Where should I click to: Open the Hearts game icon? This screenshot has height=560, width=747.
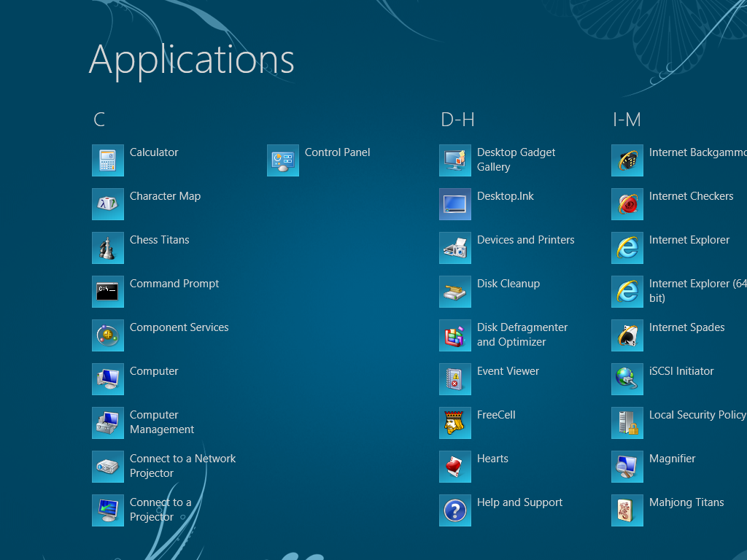pos(455,467)
